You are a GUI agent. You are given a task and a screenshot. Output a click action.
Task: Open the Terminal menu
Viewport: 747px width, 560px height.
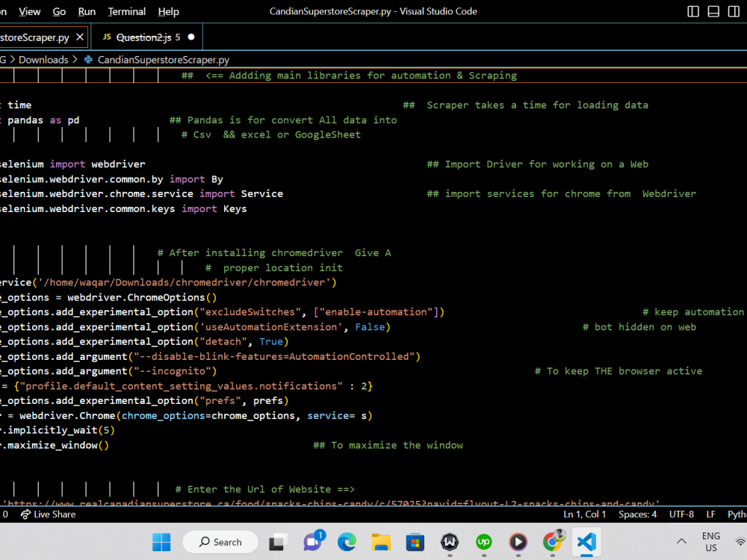pyautogui.click(x=126, y=11)
